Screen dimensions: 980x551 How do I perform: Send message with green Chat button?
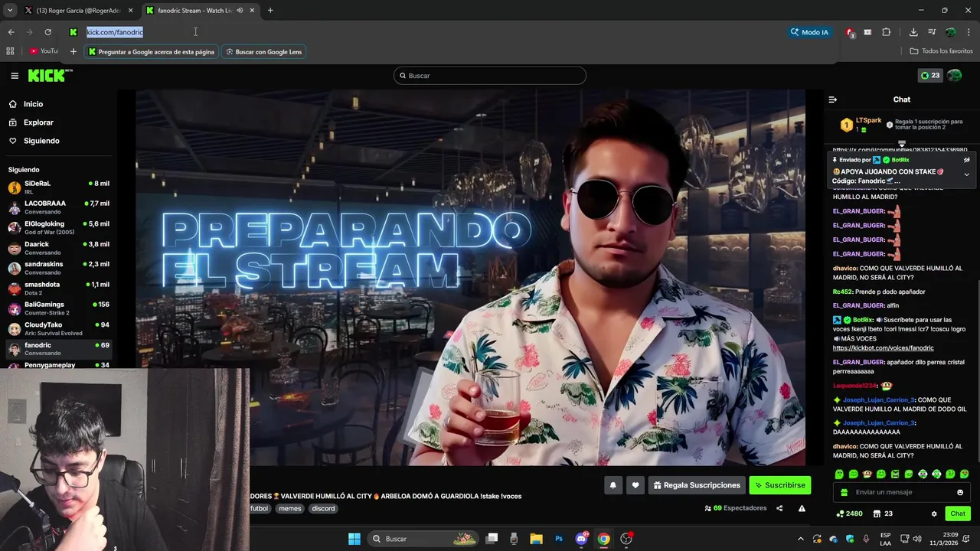click(x=958, y=514)
